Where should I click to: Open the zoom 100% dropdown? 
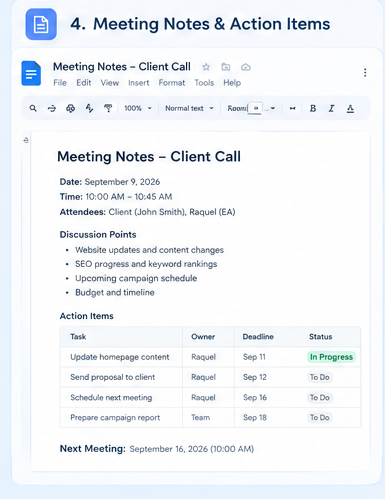(138, 108)
